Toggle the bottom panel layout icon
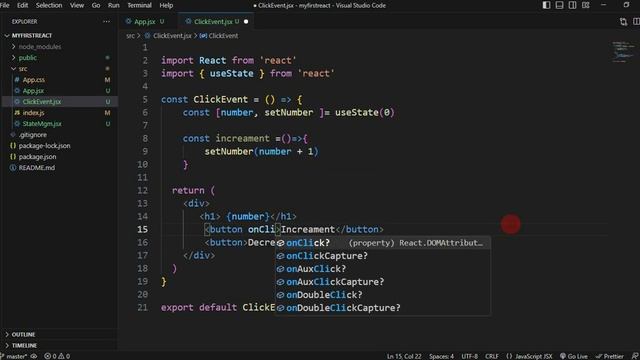This screenshot has width=640, height=360. (559, 5)
